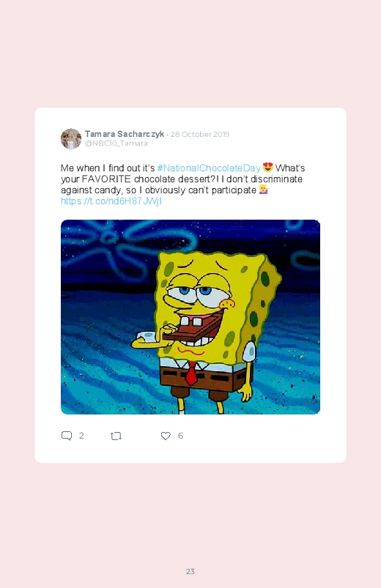Click the reply count 2

click(x=81, y=436)
